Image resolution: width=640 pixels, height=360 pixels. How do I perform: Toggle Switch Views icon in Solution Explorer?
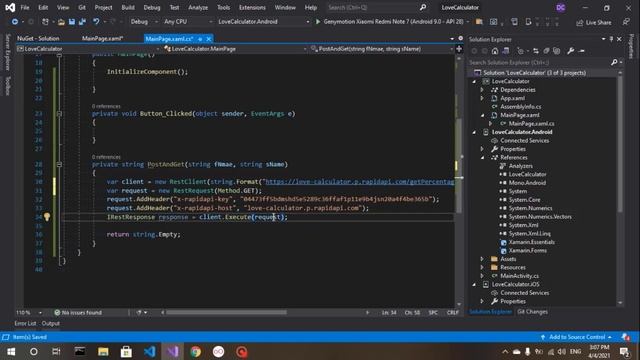click(x=506, y=51)
